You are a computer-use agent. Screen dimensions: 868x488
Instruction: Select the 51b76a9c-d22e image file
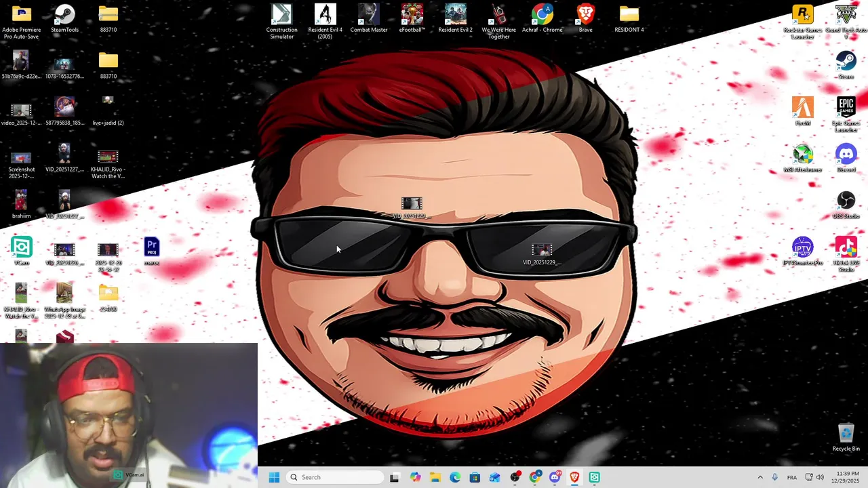click(21, 66)
